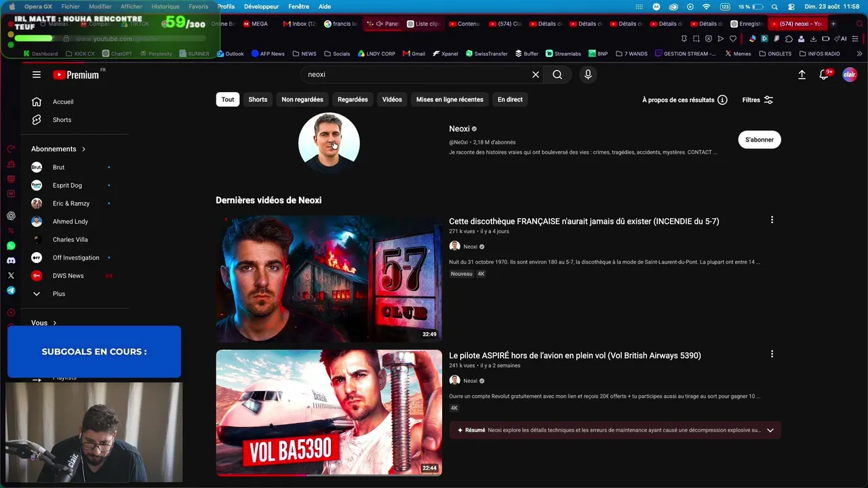Show hidden bookmarks with the double chevron
868x488 pixels.
pyautogui.click(x=860, y=54)
